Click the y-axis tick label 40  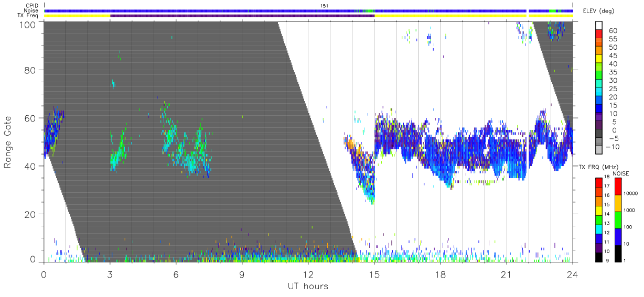pos(30,166)
